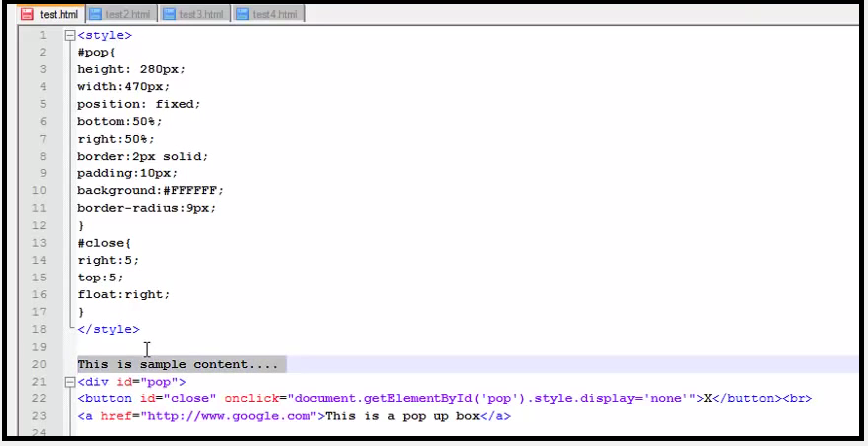Collapse the style block fold marker
This screenshot has height=446, width=868.
click(x=69, y=35)
